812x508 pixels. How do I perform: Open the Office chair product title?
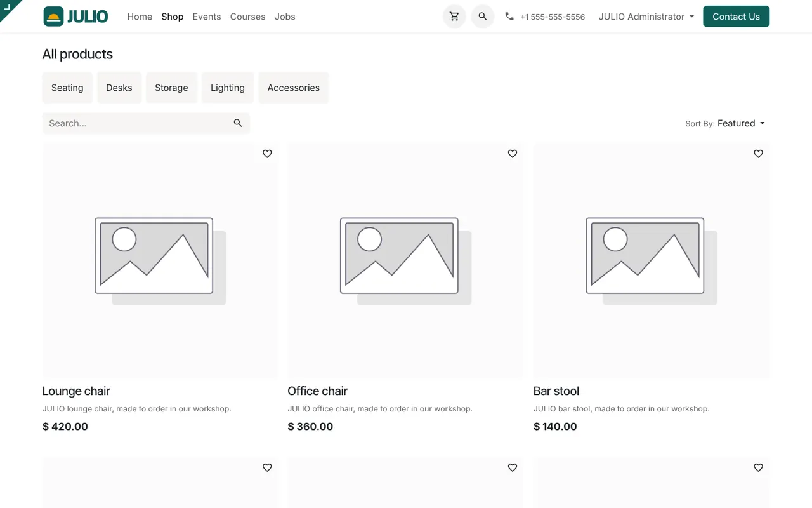(x=317, y=391)
